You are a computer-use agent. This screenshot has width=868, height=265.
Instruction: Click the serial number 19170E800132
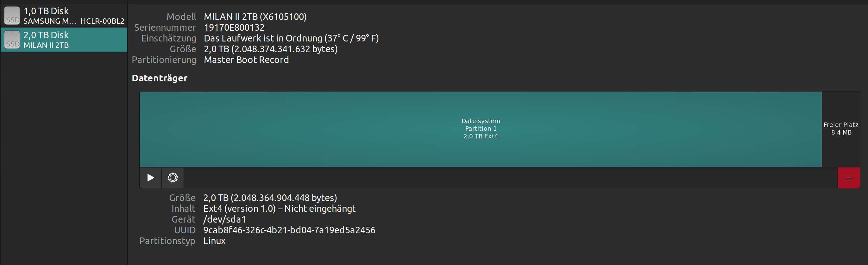(x=234, y=27)
